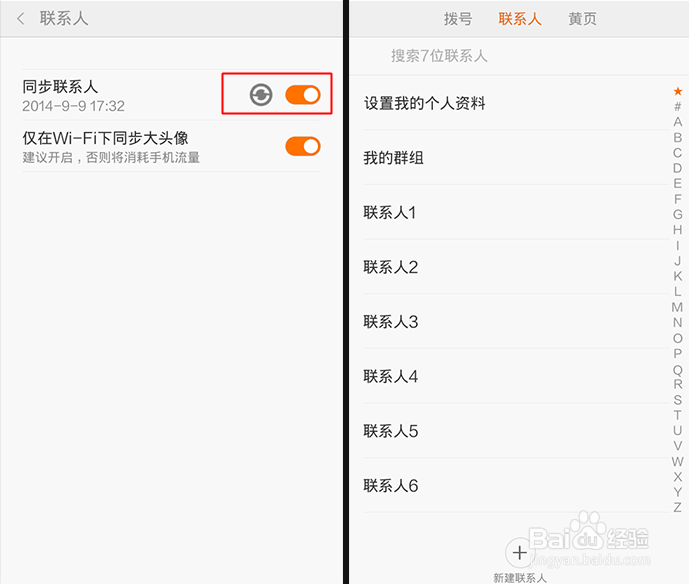
Task: Open contact 联系人6
Action: (x=516, y=486)
